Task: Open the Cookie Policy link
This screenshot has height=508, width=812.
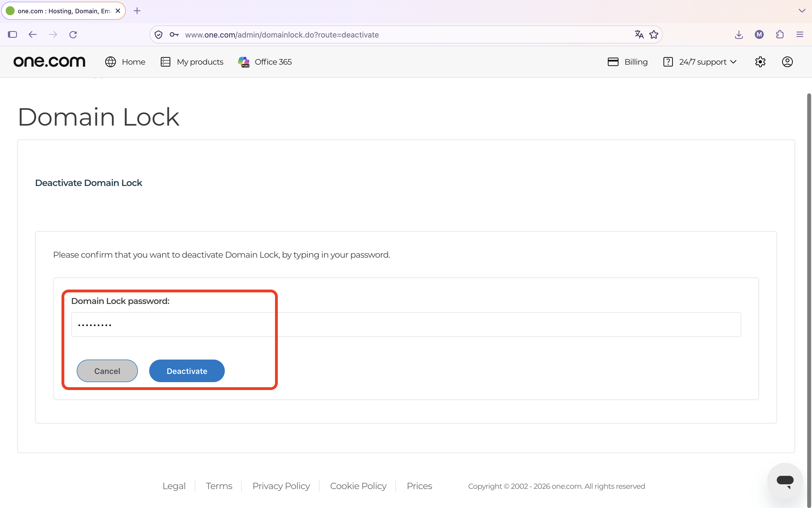Action: (358, 486)
